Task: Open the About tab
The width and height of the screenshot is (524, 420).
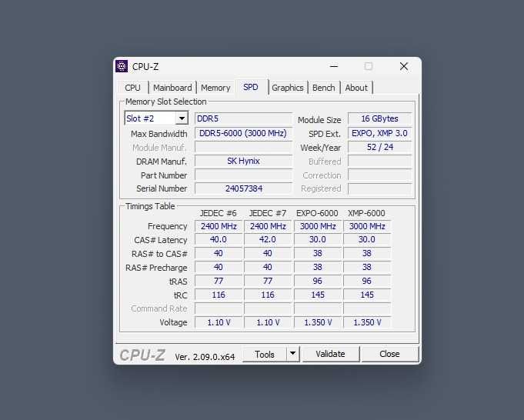Action: click(356, 88)
